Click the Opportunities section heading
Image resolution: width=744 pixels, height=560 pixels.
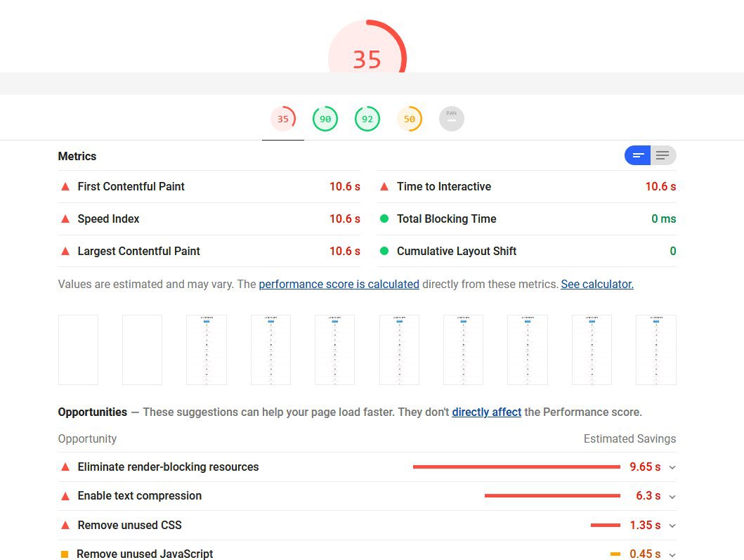tap(93, 412)
